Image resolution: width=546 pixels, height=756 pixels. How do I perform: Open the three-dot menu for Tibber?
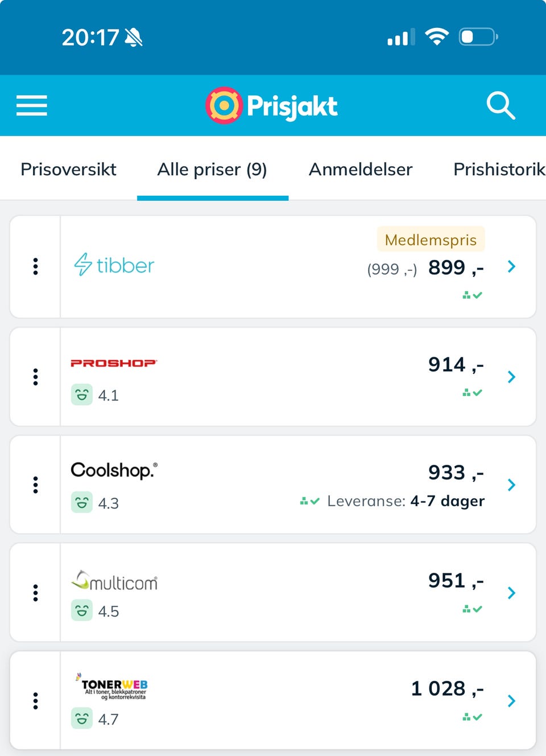[x=36, y=266]
